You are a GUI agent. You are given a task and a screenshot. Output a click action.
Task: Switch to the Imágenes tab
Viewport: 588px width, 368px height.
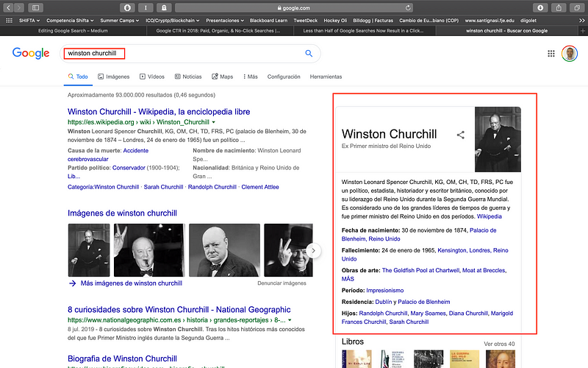click(x=114, y=77)
